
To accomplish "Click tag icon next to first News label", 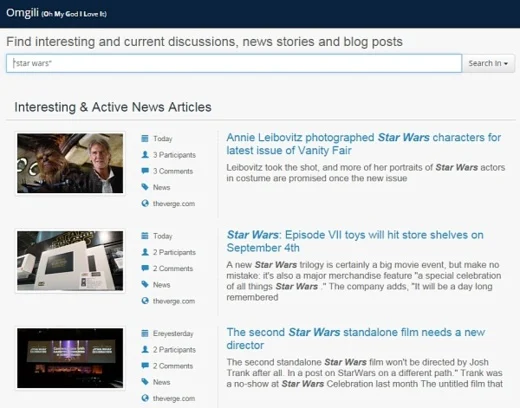I will coord(145,187).
